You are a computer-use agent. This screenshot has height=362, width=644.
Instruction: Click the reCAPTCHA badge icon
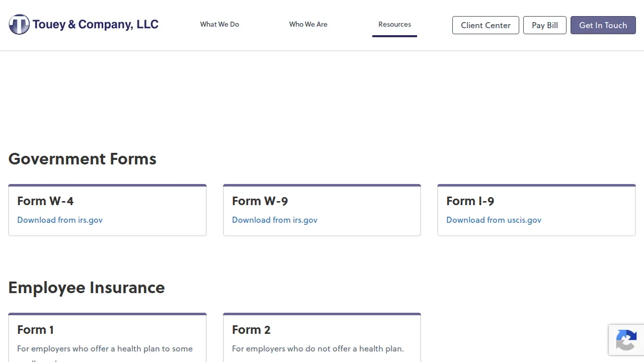coord(626,340)
